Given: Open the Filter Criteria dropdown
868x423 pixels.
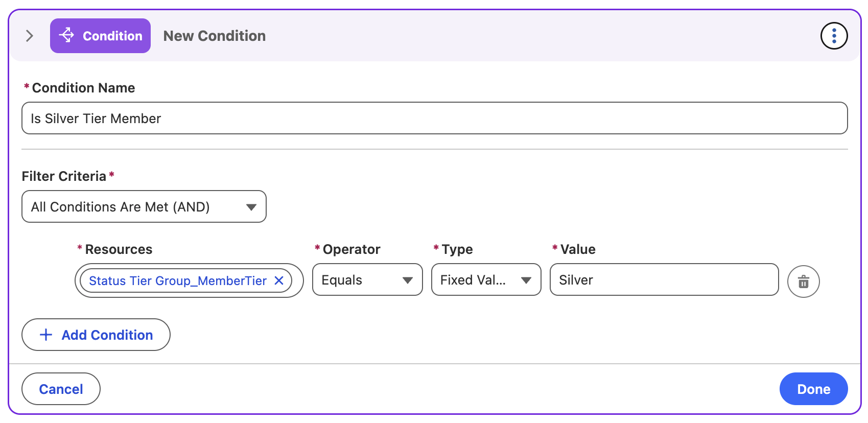Looking at the screenshot, I should pyautogui.click(x=144, y=206).
